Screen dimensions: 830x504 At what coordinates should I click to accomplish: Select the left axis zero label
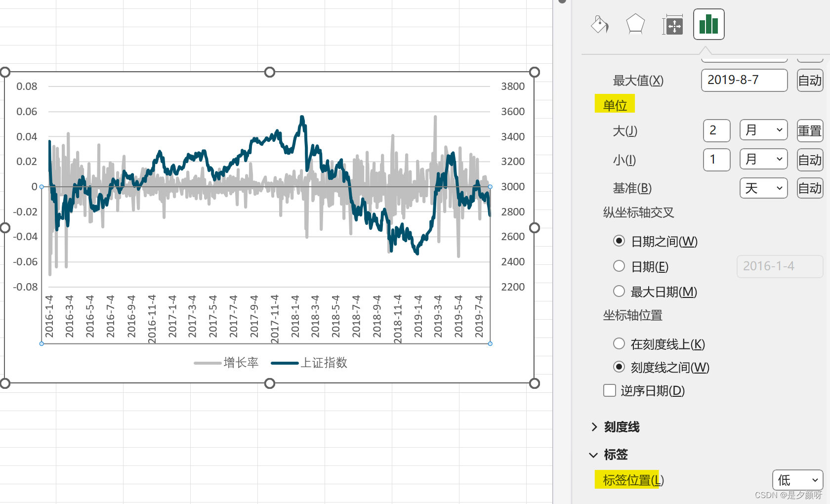[x=35, y=187]
